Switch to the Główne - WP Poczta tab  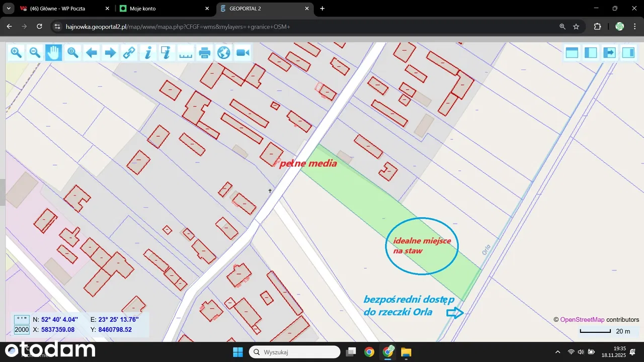click(63, 9)
